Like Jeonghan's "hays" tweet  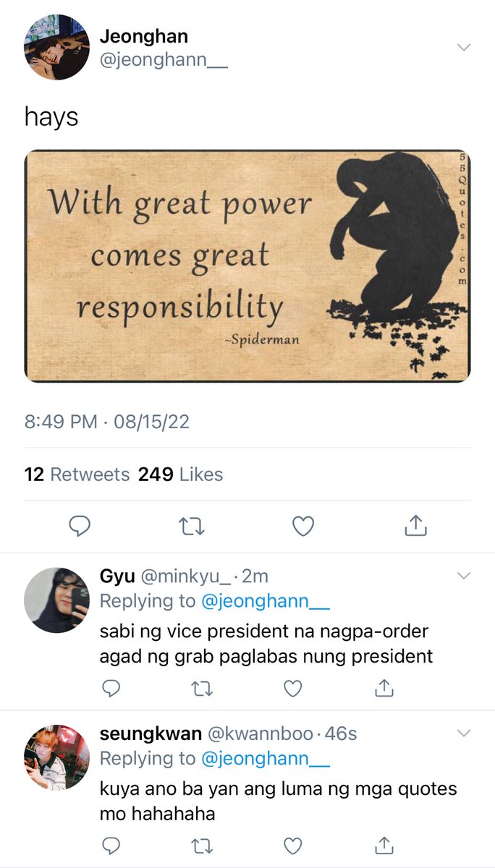point(302,527)
